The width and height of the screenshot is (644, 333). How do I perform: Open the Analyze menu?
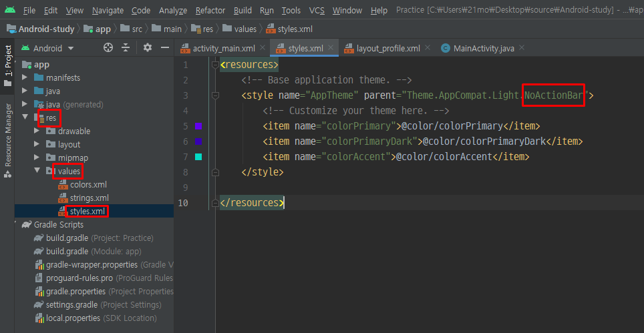[x=173, y=11]
